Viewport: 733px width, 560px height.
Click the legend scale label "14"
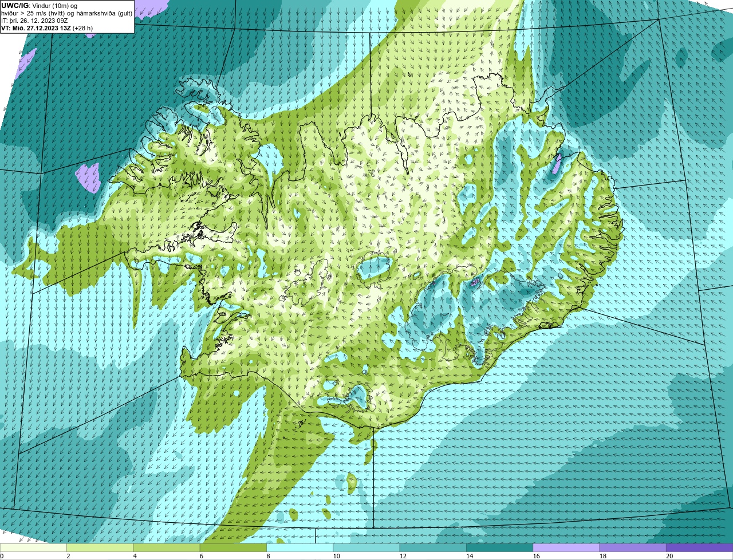[470, 556]
